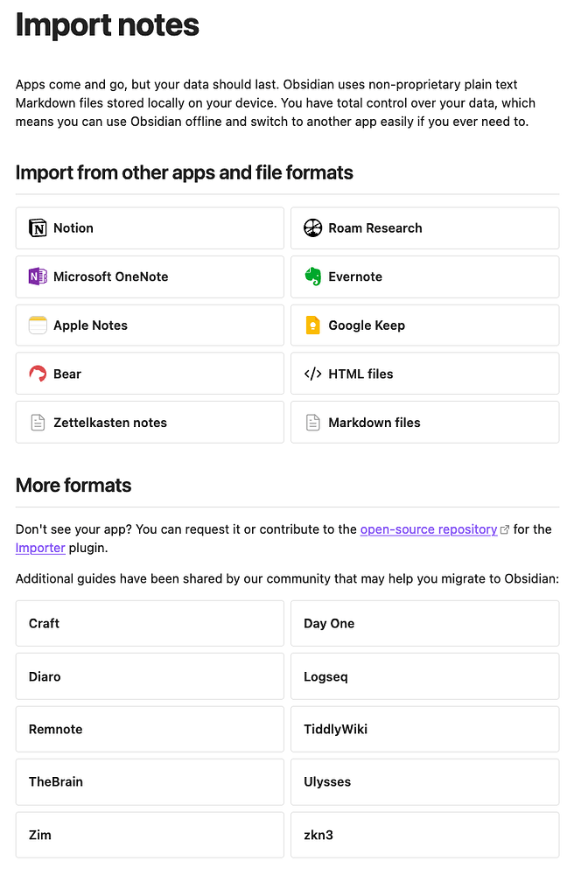Open the Craft migration guide
The image size is (588, 875).
pos(149,623)
